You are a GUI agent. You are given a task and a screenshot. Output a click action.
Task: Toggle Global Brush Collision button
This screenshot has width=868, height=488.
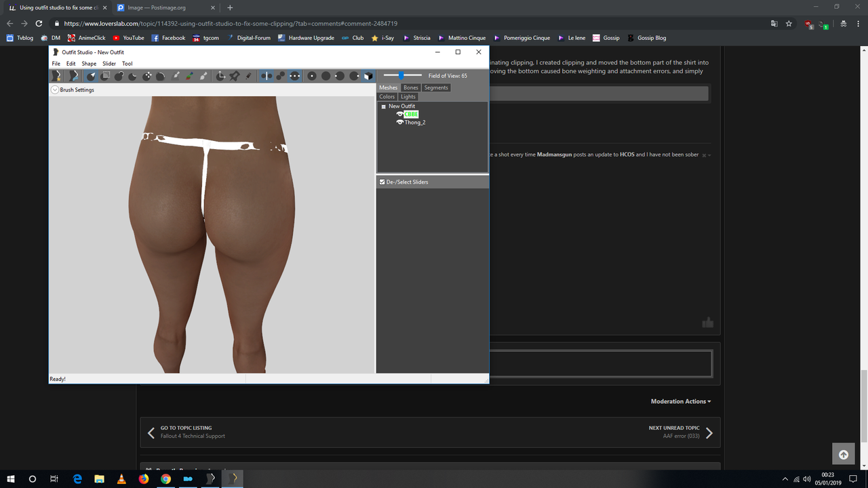(x=294, y=76)
